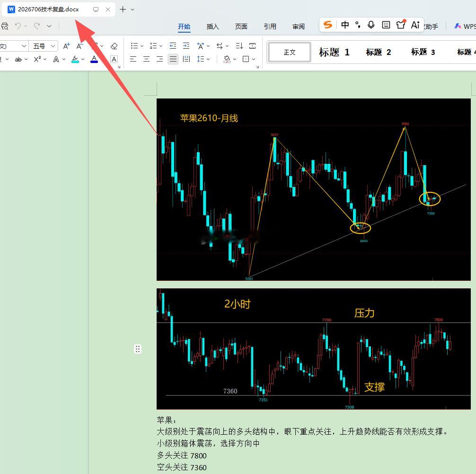Image resolution: width=476 pixels, height=474 pixels.
Task: Open borders dropdown arrow
Action: coord(254,59)
